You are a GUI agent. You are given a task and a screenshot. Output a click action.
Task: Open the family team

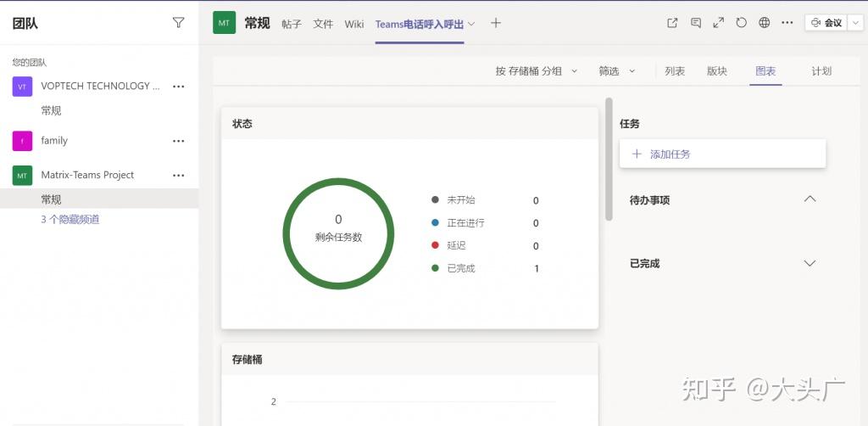point(54,141)
